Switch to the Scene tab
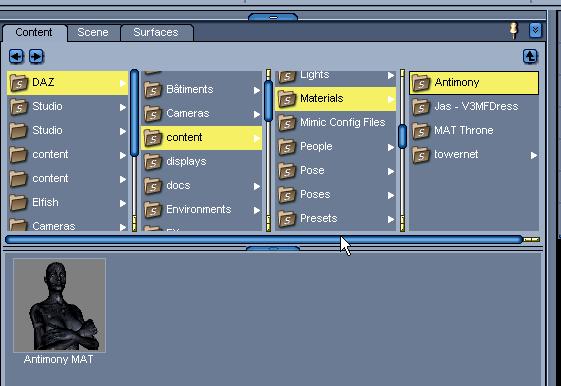The height and width of the screenshot is (386, 561). tap(93, 33)
